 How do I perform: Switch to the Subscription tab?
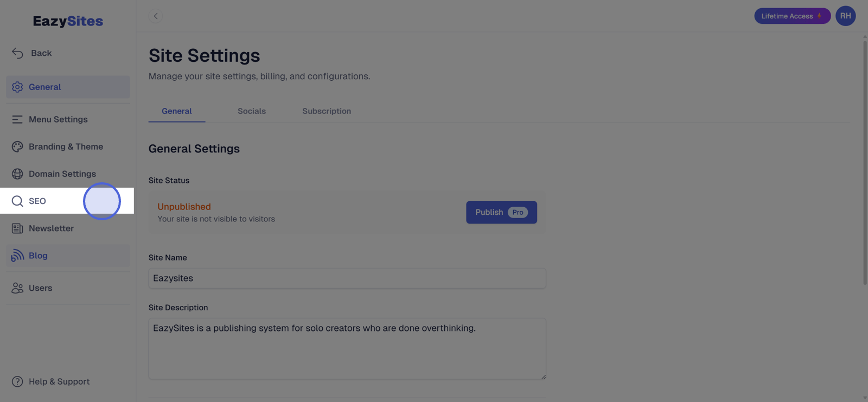tap(327, 111)
